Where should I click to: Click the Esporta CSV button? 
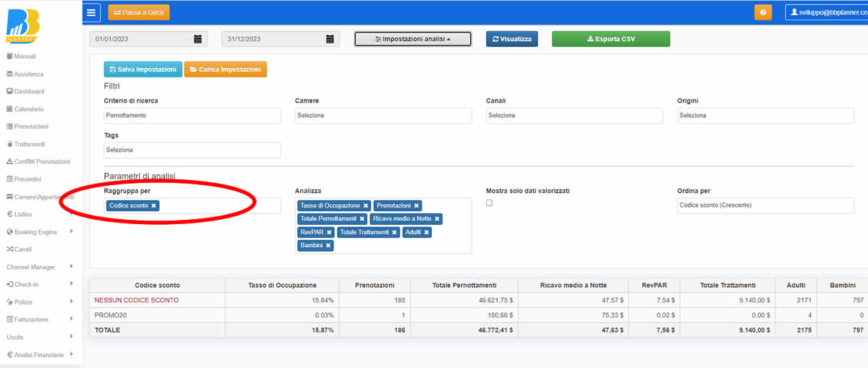click(610, 39)
